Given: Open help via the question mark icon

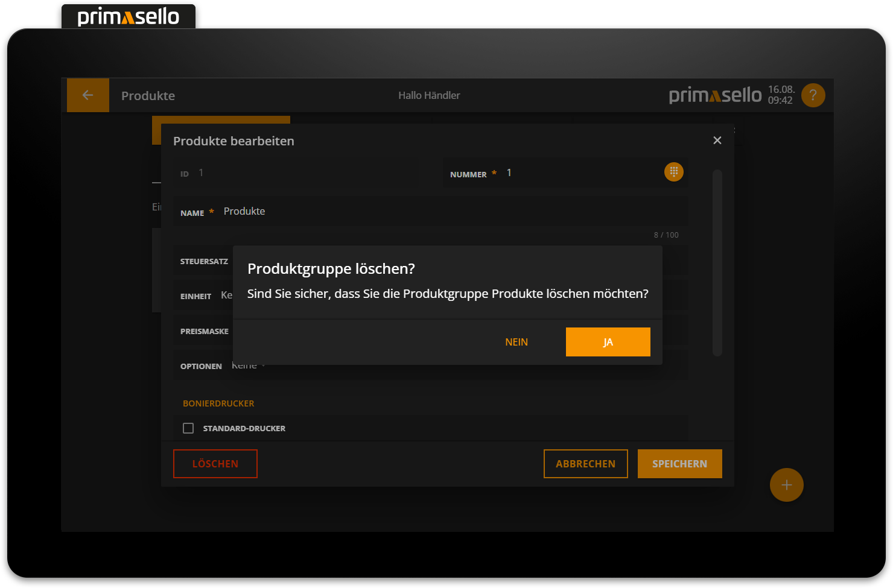Looking at the screenshot, I should coord(813,95).
